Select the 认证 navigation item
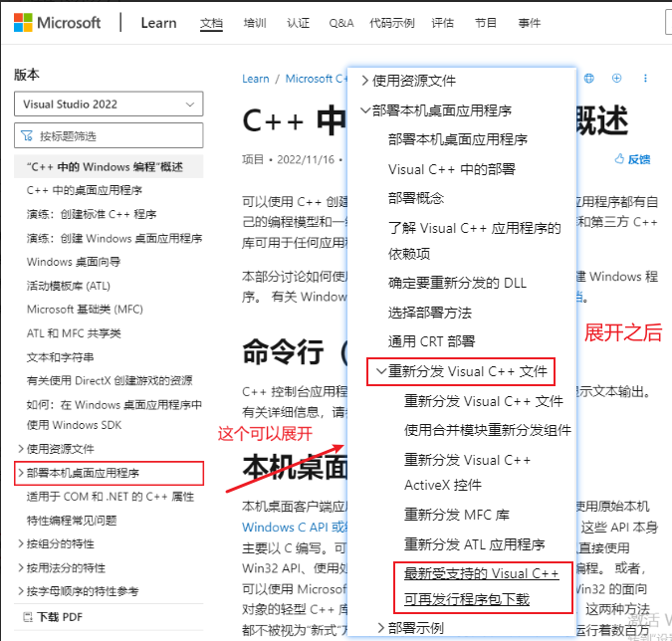 pos(298,23)
